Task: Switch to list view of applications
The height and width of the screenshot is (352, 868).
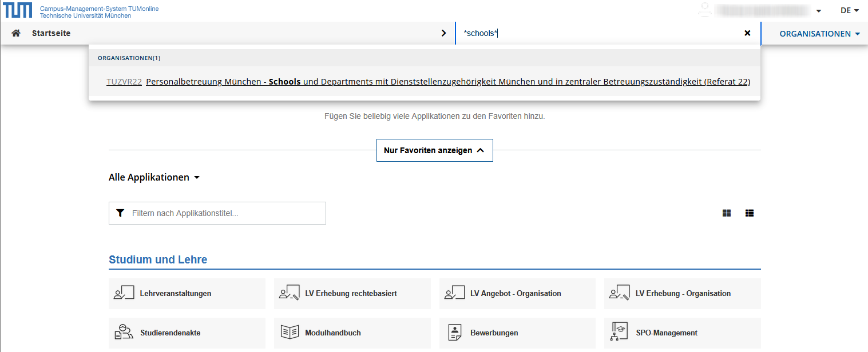Action: coord(750,213)
